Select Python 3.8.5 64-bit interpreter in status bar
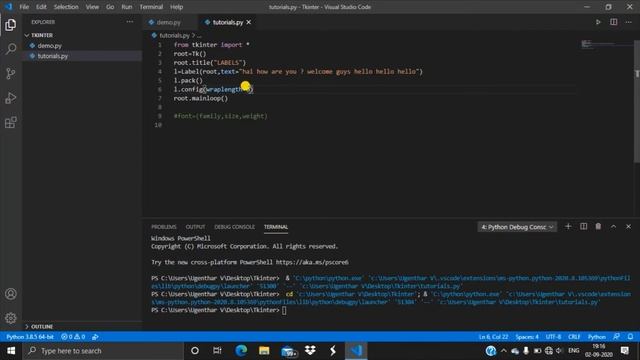640x360 pixels. pos(30,337)
